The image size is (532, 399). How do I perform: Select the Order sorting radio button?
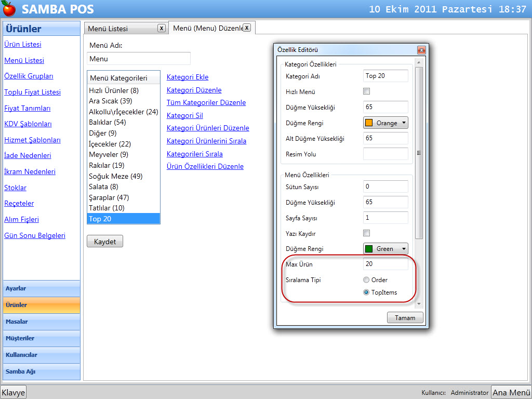[366, 280]
